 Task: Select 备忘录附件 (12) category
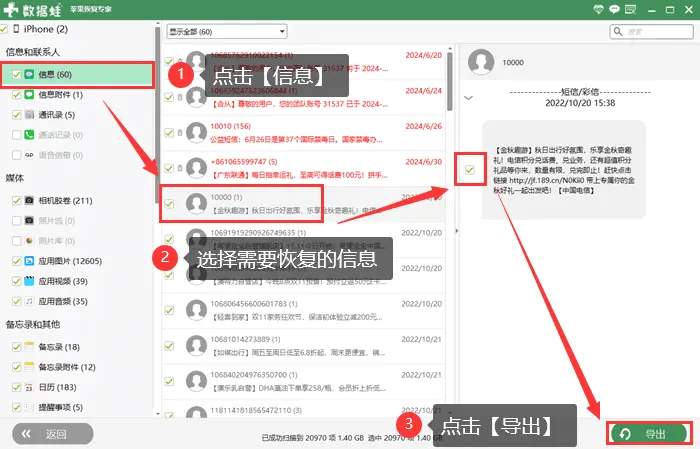(x=67, y=367)
